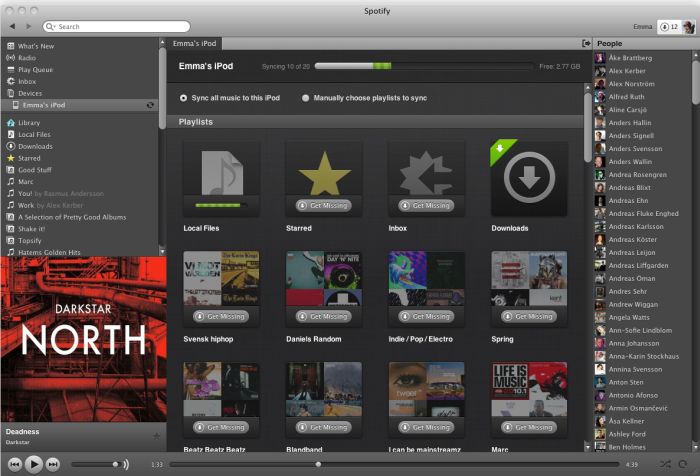This screenshot has height=476, width=700.
Task: Open the Radio section in sidebar
Action: 26,58
